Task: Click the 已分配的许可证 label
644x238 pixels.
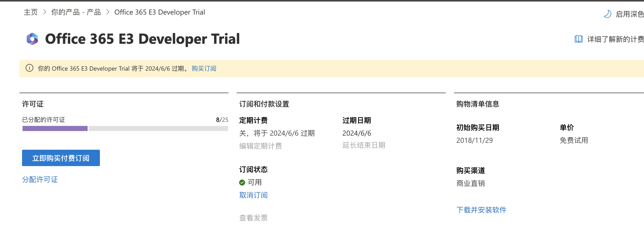Action: tap(44, 120)
